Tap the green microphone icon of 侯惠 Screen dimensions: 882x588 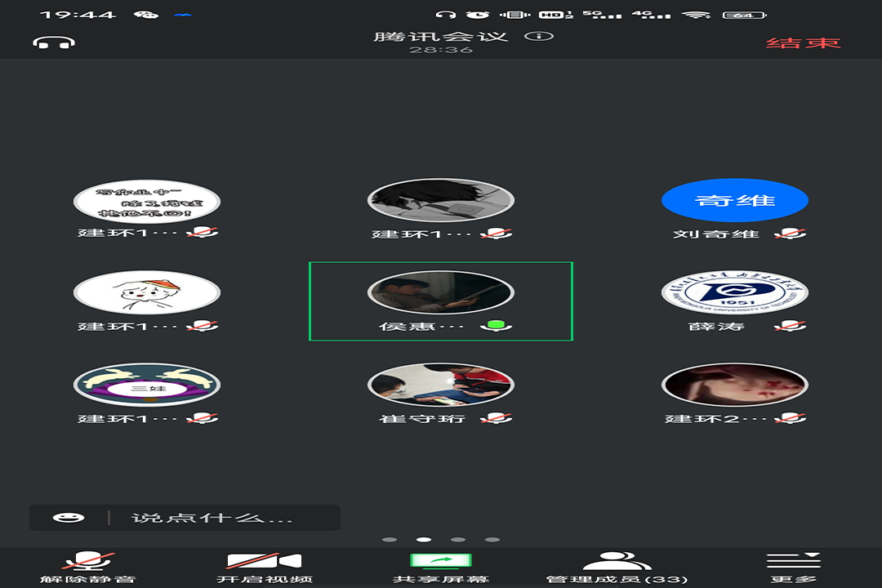495,326
